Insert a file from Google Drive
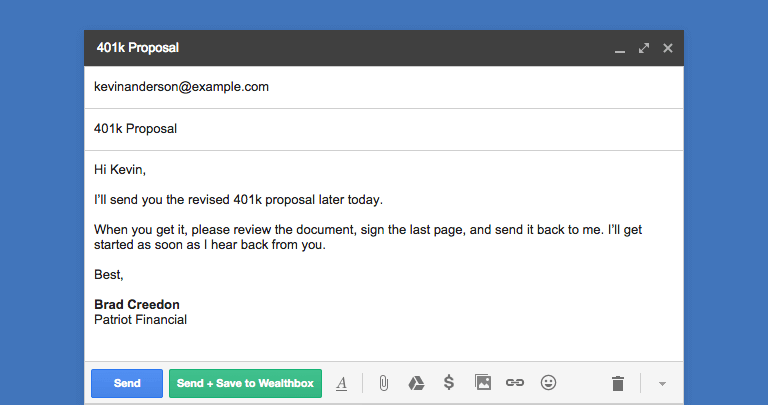 click(x=416, y=383)
